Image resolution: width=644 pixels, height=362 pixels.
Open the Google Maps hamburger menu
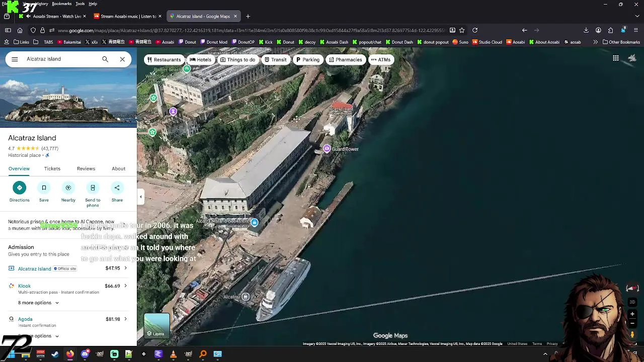[15, 59]
